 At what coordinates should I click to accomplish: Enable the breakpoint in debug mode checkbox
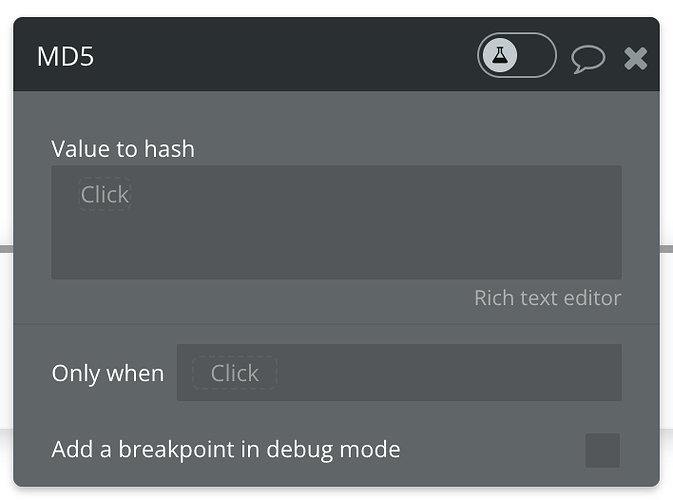(602, 450)
